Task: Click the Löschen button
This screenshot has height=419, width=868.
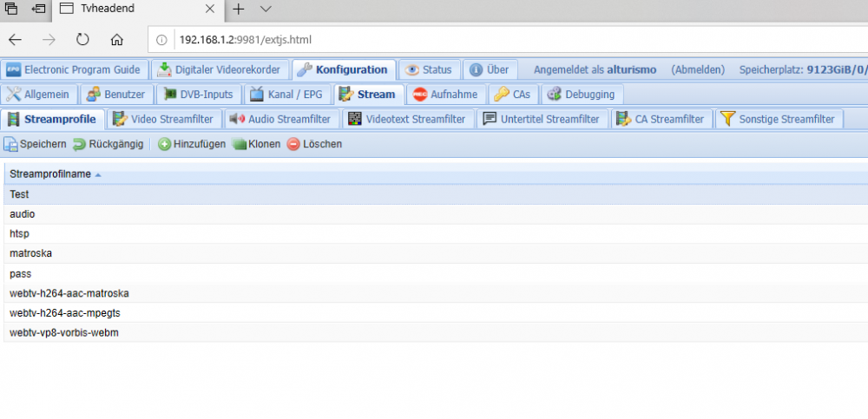Action: pos(314,144)
